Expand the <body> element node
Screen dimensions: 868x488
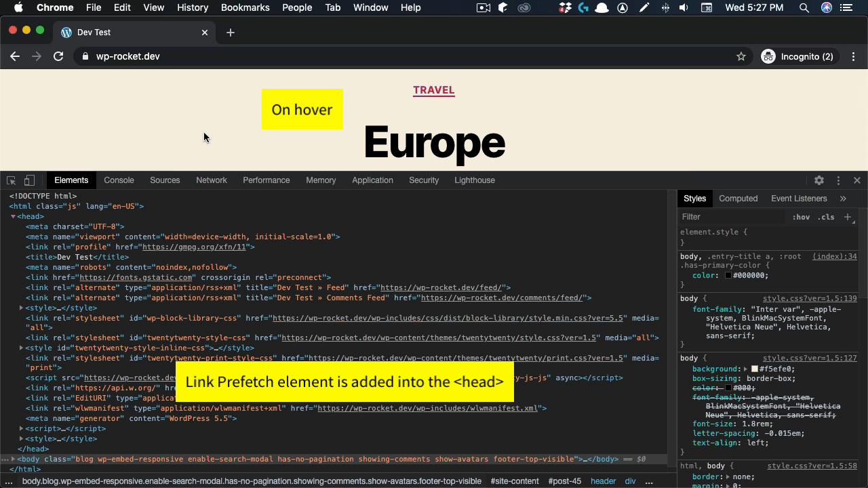pos(13,459)
